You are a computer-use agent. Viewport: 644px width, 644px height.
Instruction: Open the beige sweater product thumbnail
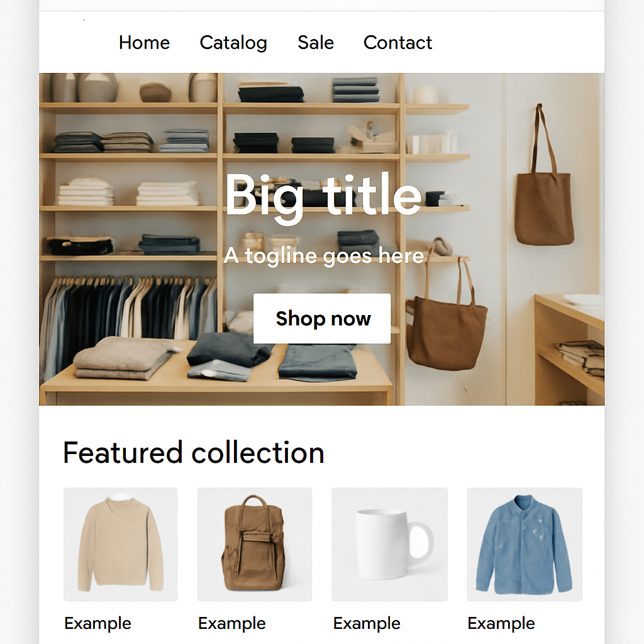pos(120,544)
